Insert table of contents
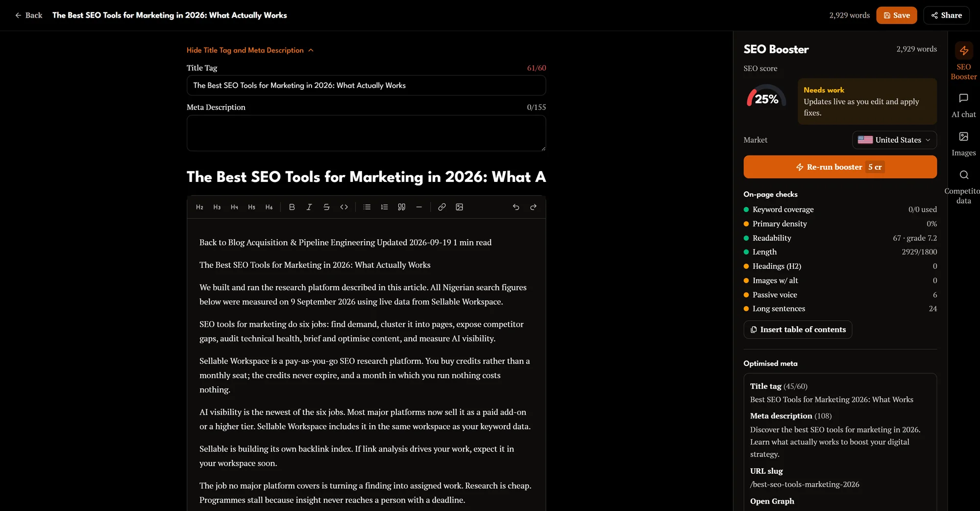Screen dimensions: 980x511 click(x=798, y=330)
